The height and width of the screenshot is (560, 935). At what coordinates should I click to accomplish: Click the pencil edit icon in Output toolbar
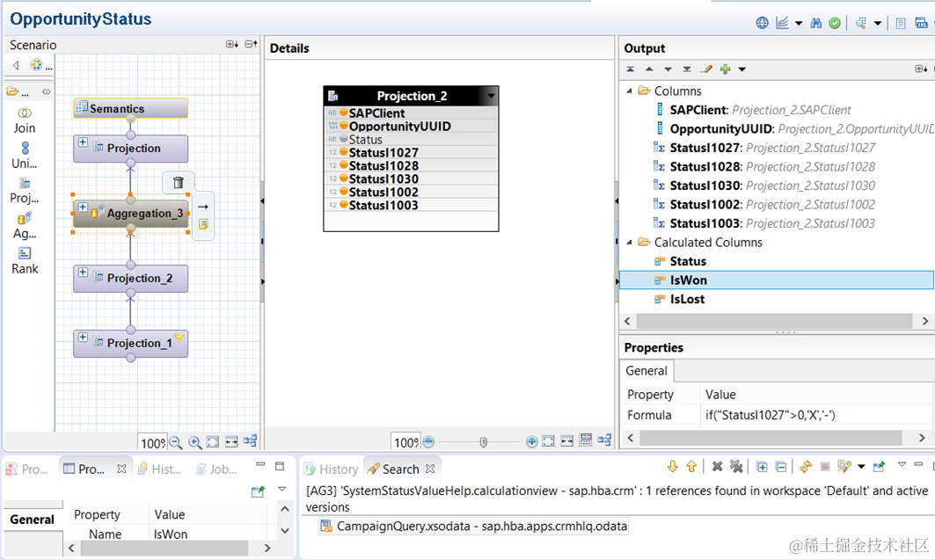706,69
